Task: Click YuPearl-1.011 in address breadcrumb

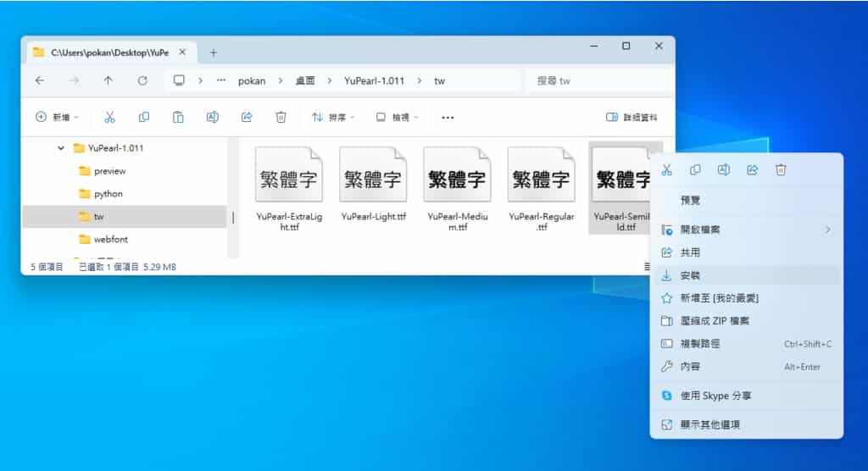Action: [x=374, y=80]
